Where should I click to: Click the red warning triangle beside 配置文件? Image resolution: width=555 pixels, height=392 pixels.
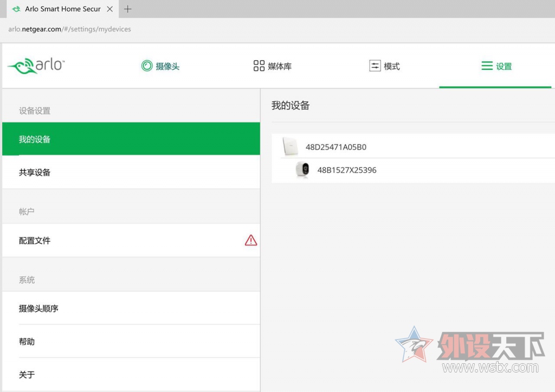250,240
